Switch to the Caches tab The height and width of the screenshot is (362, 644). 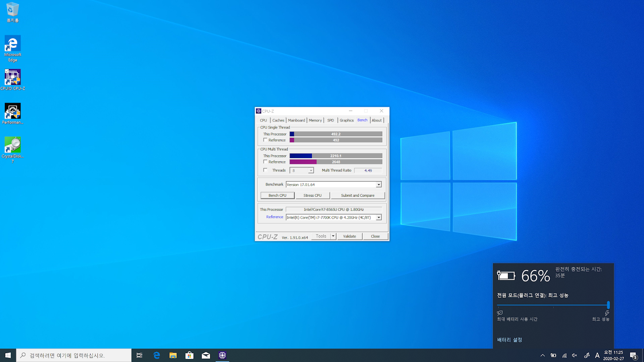pos(278,120)
